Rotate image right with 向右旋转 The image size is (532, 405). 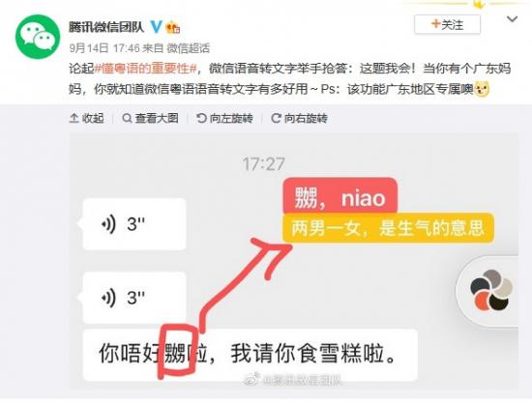tap(299, 118)
